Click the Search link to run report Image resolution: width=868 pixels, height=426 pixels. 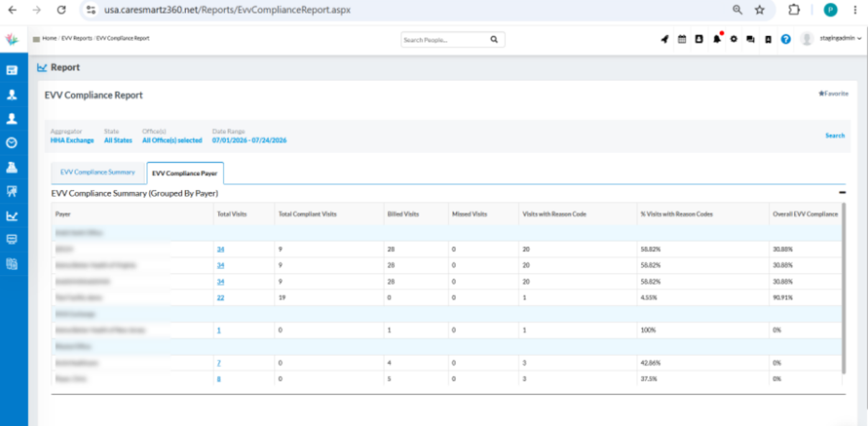(x=835, y=135)
